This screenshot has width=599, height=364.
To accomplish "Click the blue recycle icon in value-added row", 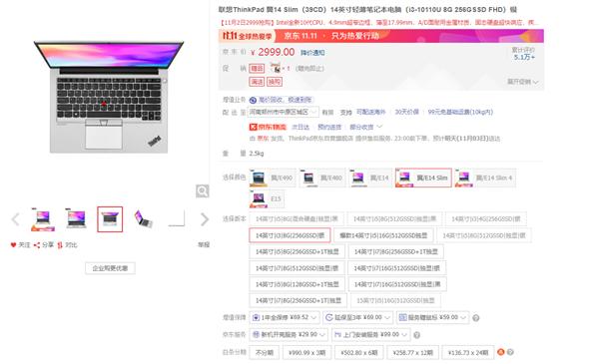I will [x=253, y=100].
